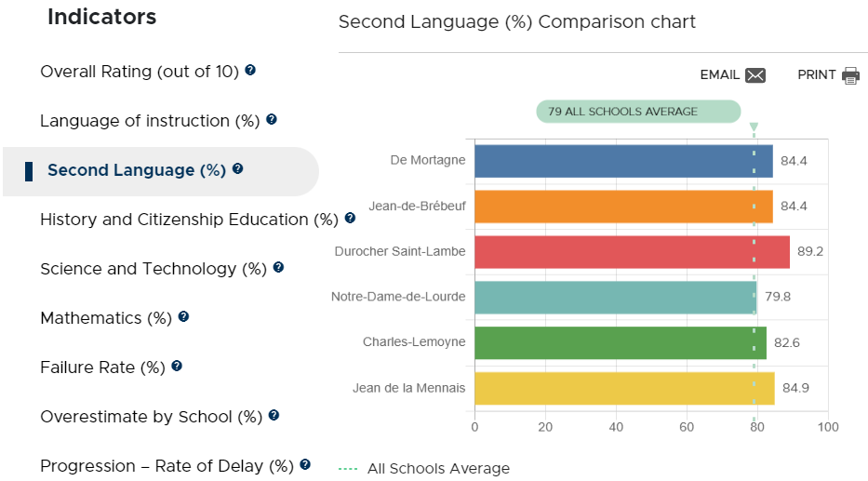This screenshot has width=868, height=481.
Task: Open Science and Technology (%) indicator
Action: (x=154, y=269)
